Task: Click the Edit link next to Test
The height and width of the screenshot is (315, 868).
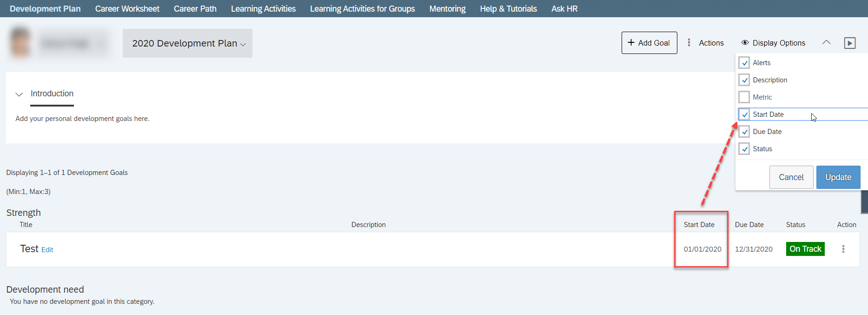Action: click(x=47, y=250)
